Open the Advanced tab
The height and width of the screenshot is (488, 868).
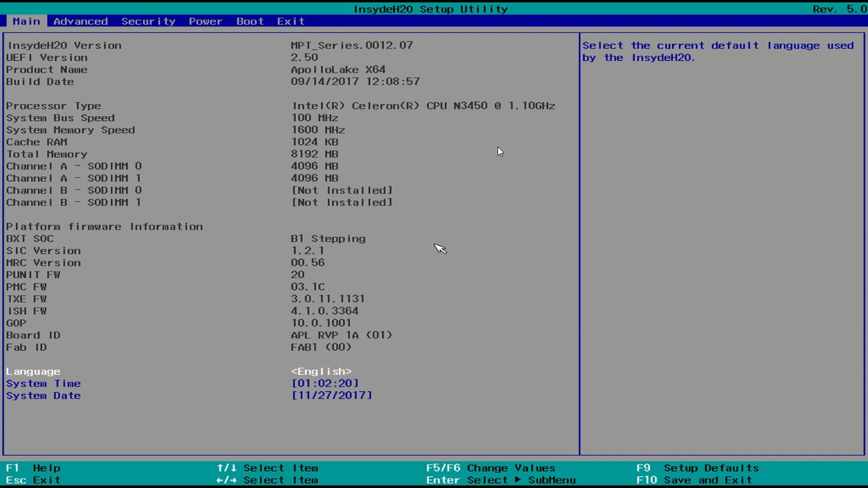tap(81, 21)
